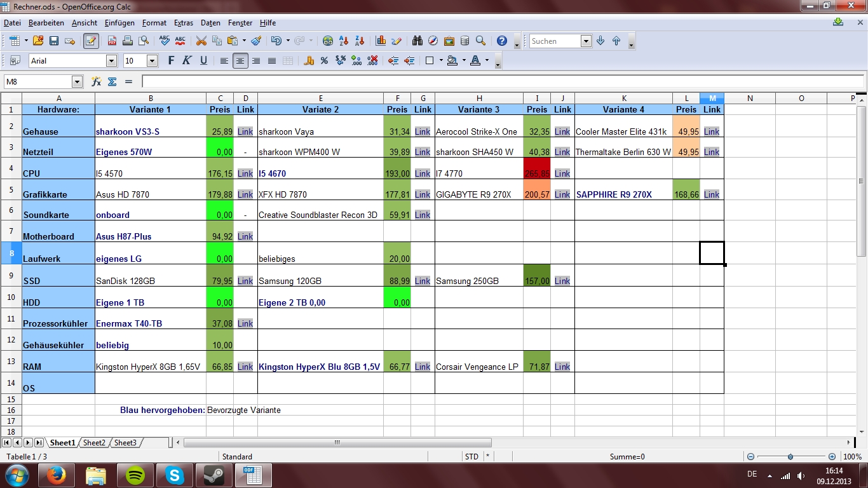The image size is (868, 488).
Task: Run the spellcheck (ABC checkmark) icon
Action: point(165,41)
